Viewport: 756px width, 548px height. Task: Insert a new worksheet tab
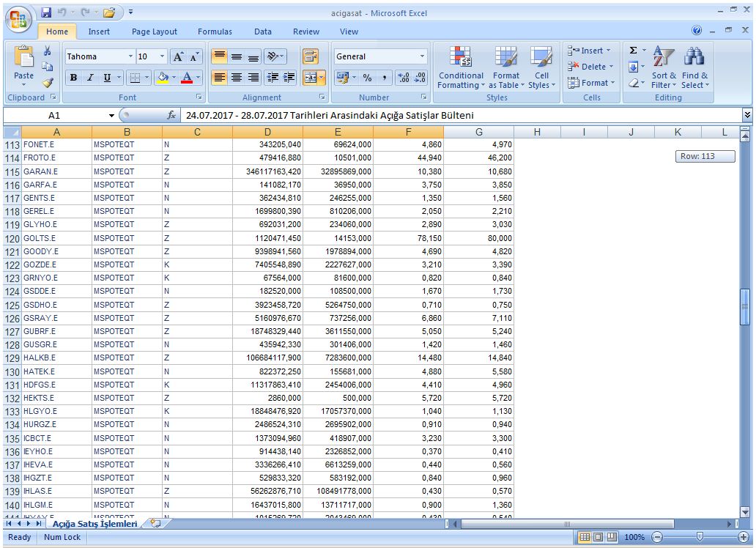(x=155, y=523)
